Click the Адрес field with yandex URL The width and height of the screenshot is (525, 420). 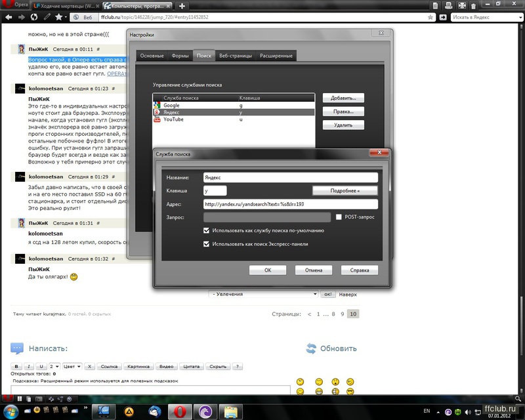point(290,204)
